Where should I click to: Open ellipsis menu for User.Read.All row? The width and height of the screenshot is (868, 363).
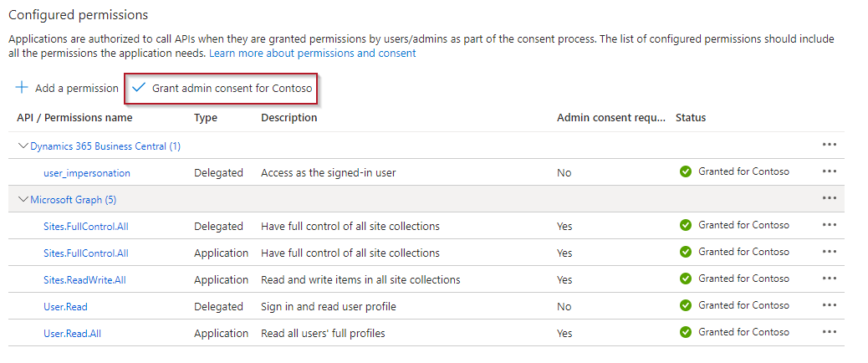coord(829,332)
